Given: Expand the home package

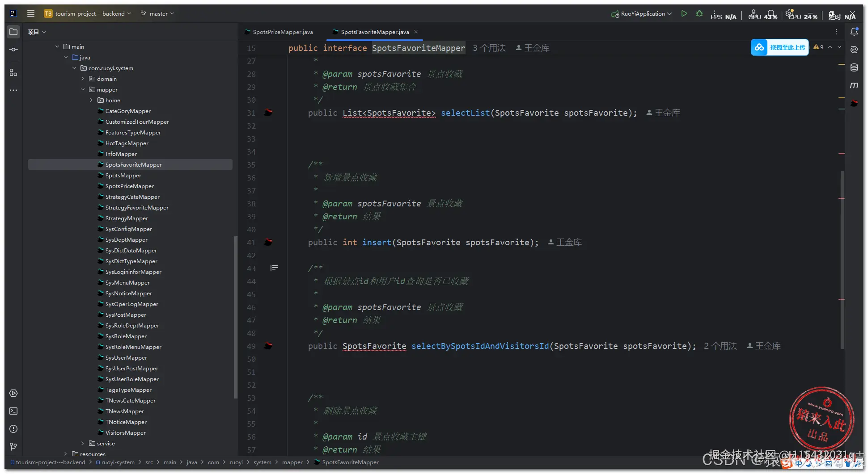Looking at the screenshot, I should point(91,100).
